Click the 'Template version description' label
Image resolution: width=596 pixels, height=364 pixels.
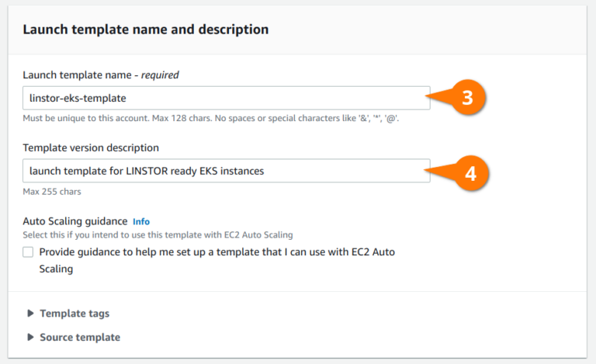tap(91, 147)
